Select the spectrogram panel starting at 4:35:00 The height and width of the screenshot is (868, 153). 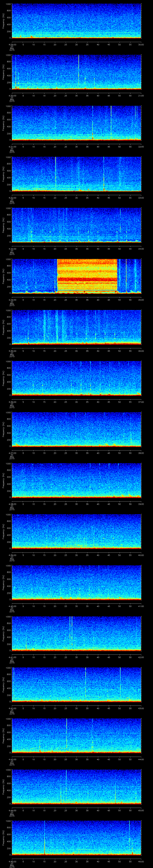pos(77,327)
